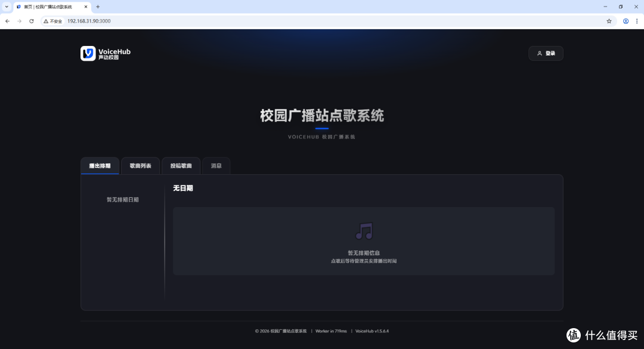The width and height of the screenshot is (644, 349).
Task: Open the 投稿歌曲 tab
Action: (181, 166)
